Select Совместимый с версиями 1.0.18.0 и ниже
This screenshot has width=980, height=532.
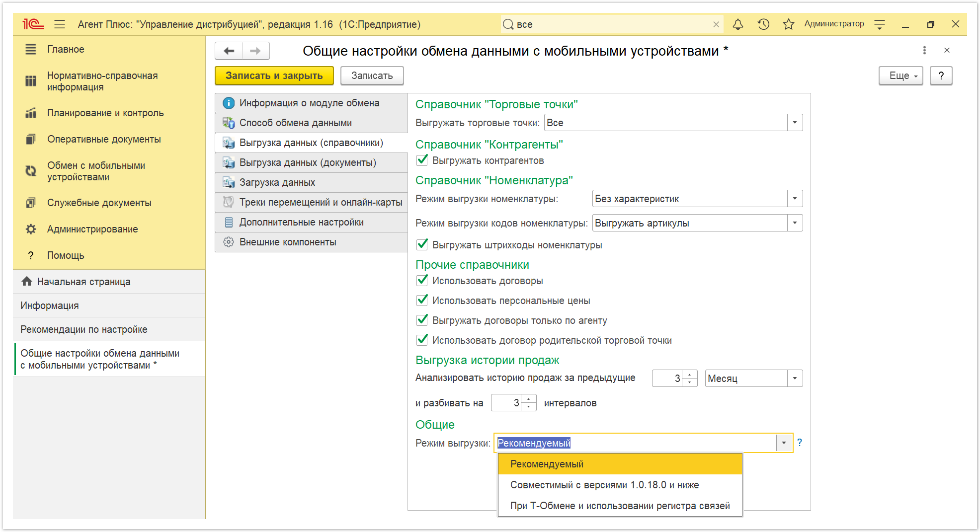[x=620, y=485]
